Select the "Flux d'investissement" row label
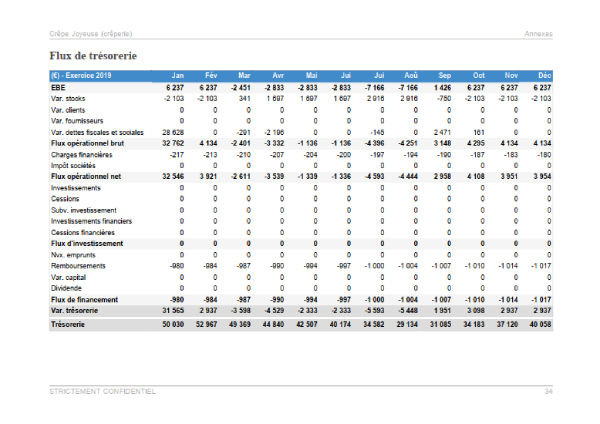 [x=86, y=243]
